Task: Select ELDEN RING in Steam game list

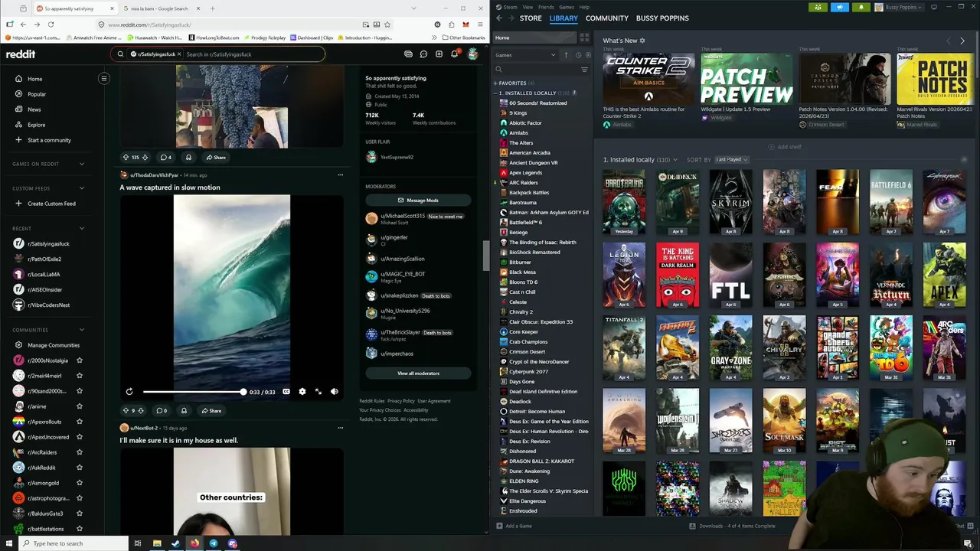Action: pyautogui.click(x=524, y=481)
